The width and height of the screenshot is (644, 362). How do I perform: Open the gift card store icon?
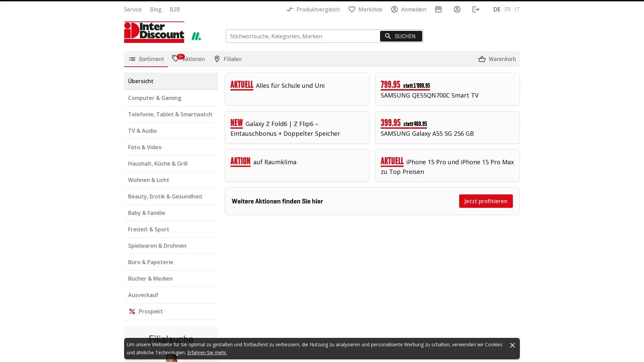tap(438, 9)
